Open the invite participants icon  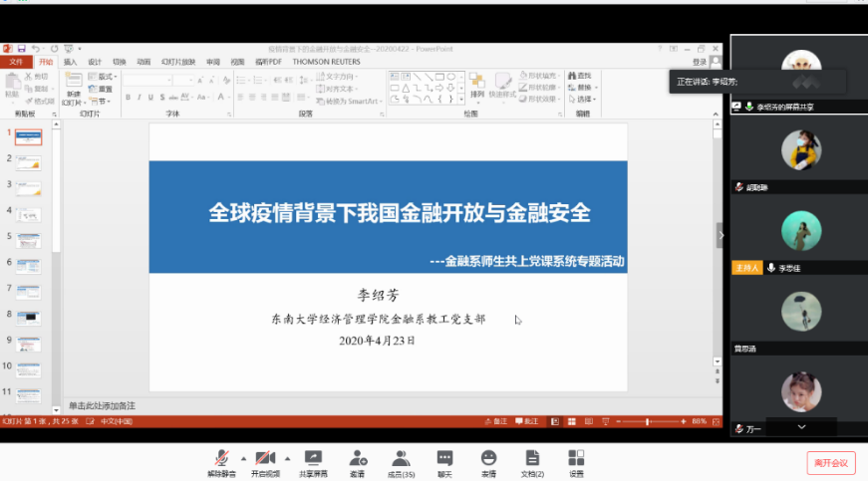point(357,460)
